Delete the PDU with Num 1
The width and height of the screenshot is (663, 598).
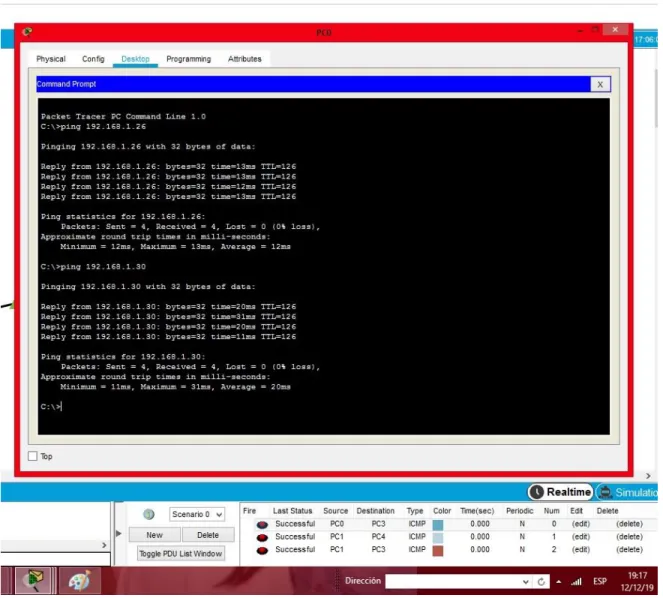point(629,537)
